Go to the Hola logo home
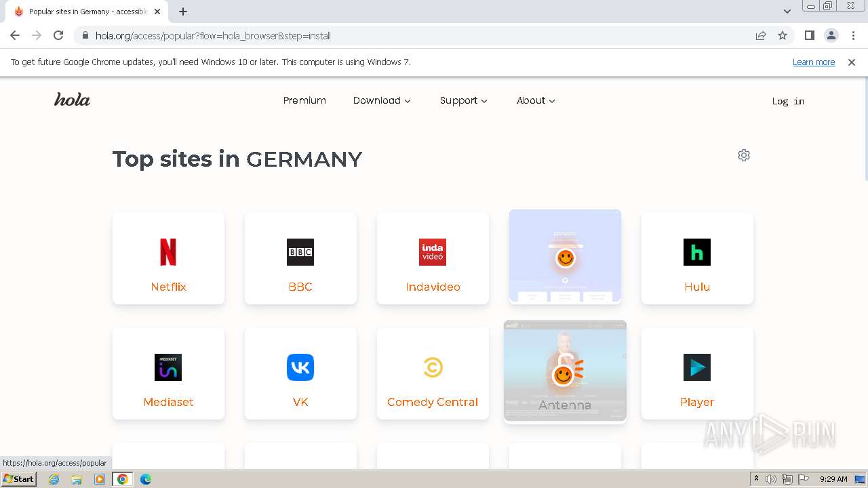The image size is (868, 488). pos(72,100)
